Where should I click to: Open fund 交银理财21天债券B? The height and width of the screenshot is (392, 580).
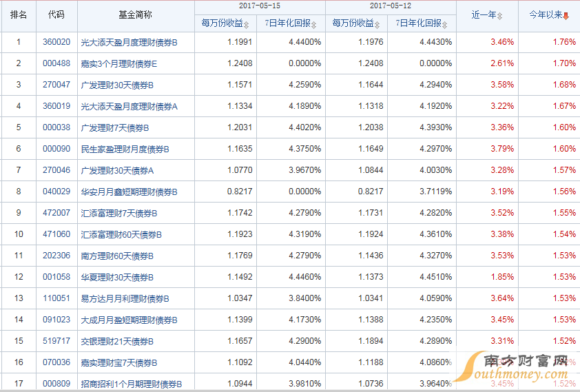click(117, 341)
